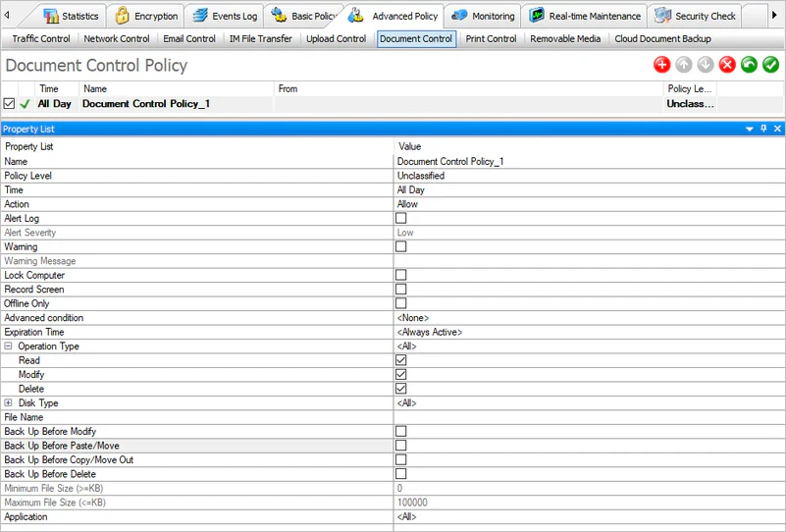
Task: Open the Monitoring tab
Action: click(x=483, y=16)
